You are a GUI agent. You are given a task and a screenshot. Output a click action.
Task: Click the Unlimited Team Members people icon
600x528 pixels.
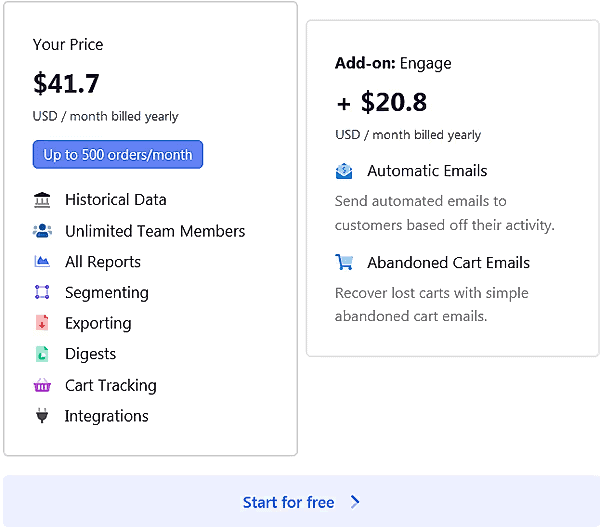point(42,231)
